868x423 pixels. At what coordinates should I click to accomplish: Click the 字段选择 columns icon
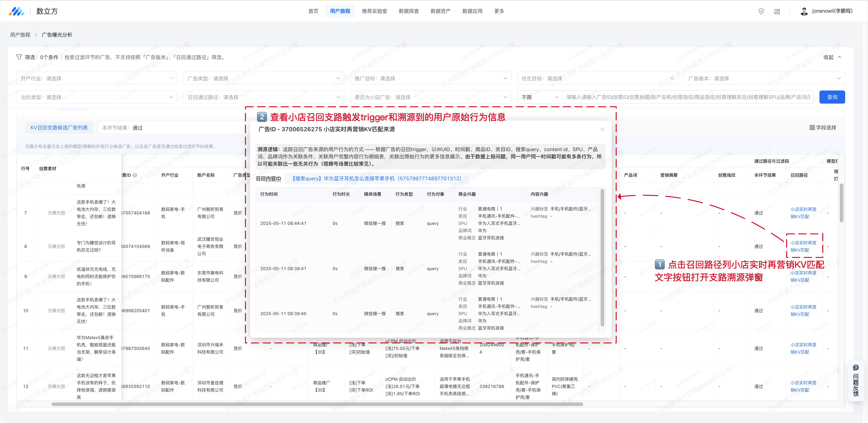pos(812,128)
